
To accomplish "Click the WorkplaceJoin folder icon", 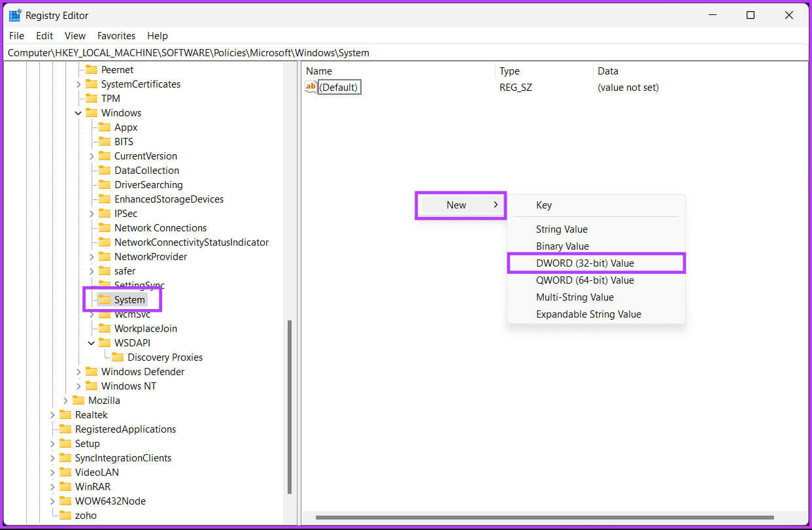I will coord(105,329).
